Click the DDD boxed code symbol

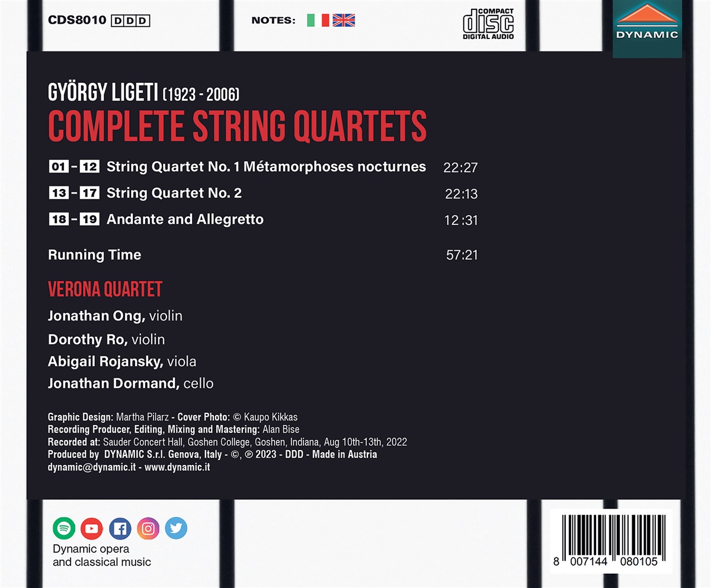(131, 21)
